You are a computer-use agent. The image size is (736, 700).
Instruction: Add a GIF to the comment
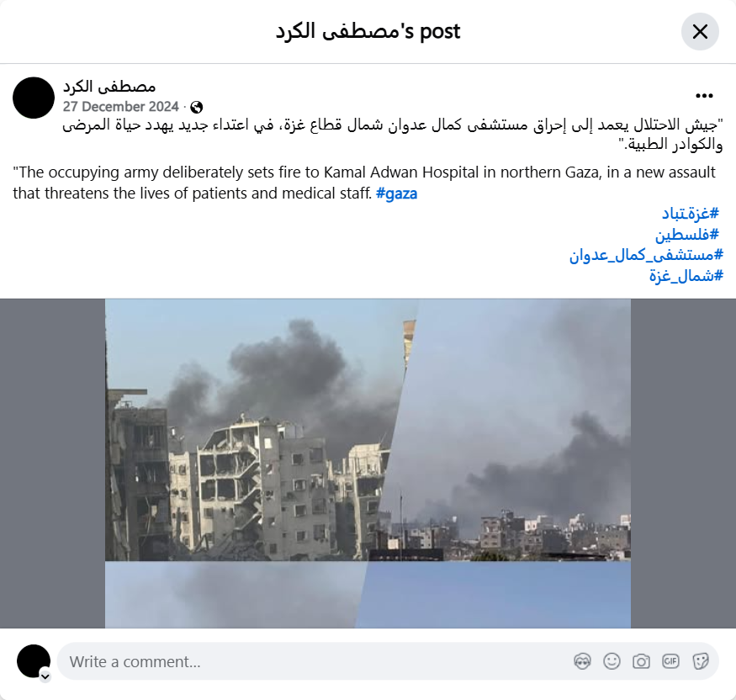pyautogui.click(x=670, y=661)
